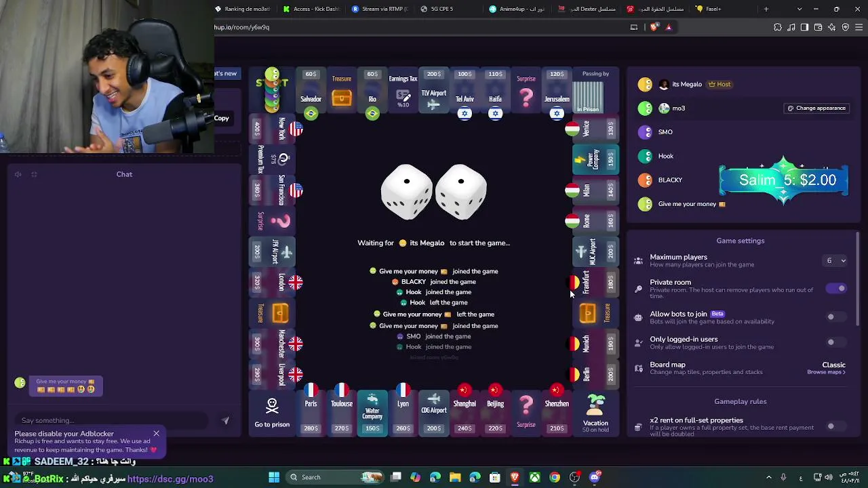Open File Explorer from the taskbar

[x=455, y=477]
